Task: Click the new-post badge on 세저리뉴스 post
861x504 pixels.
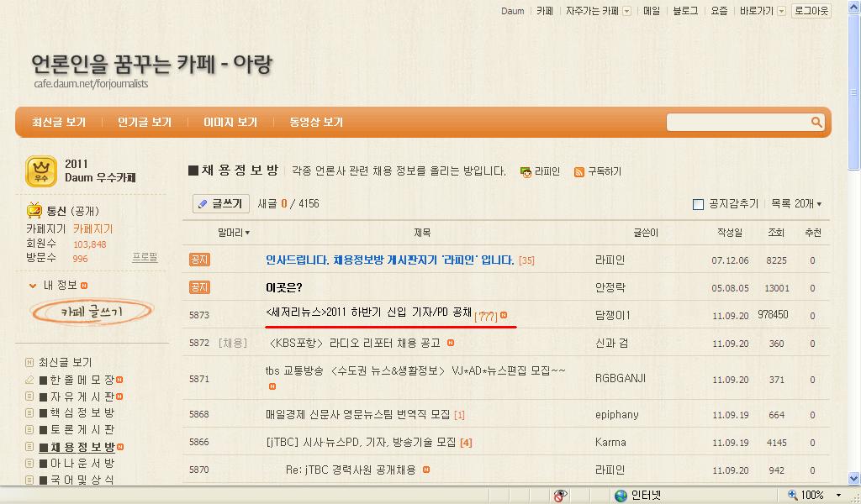Action: coord(504,315)
